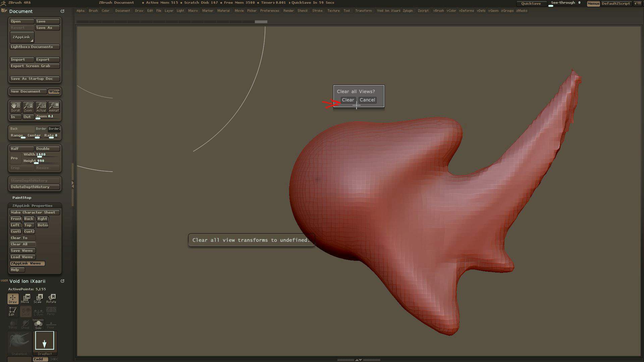
Task: Toggle the Ghost transparency icon
Action: (25, 324)
